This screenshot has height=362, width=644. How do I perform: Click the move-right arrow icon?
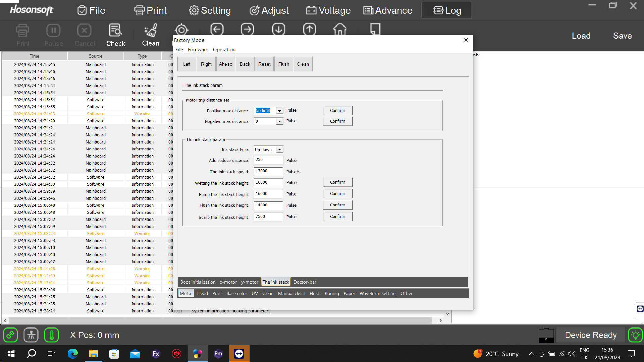coord(247,29)
